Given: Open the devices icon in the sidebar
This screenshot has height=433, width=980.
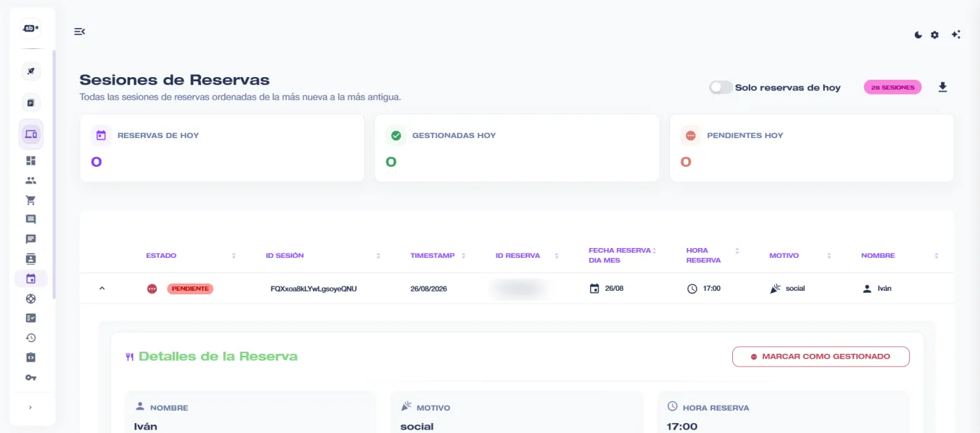Looking at the screenshot, I should 31,134.
